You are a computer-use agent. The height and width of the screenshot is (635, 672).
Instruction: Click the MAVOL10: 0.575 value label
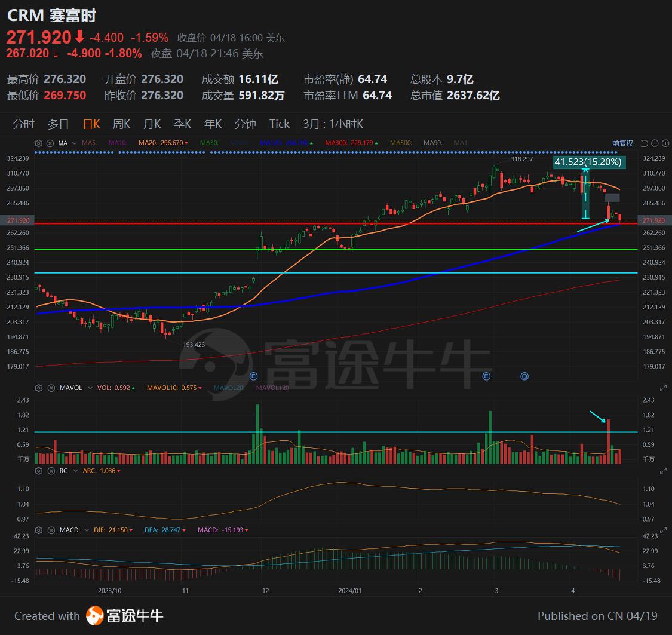(174, 388)
